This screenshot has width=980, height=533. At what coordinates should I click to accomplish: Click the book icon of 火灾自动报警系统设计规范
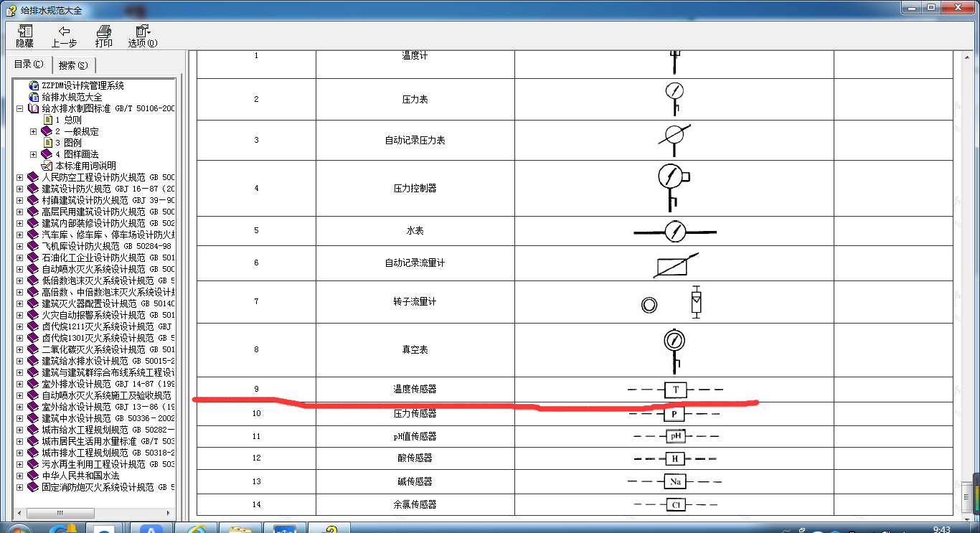[x=33, y=315]
